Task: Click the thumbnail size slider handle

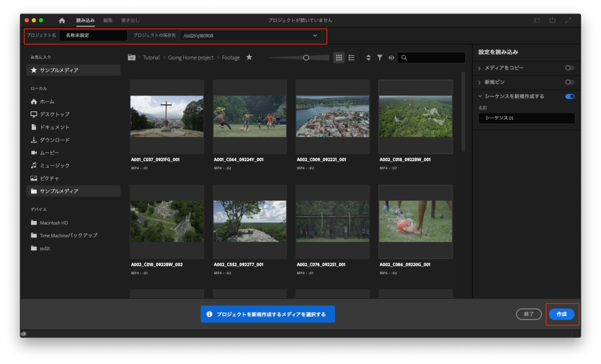Action: click(x=306, y=57)
